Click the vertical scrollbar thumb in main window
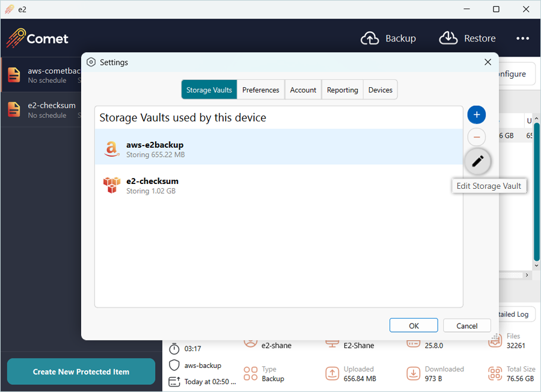Screen dimensions: 541x392 click(x=537, y=192)
